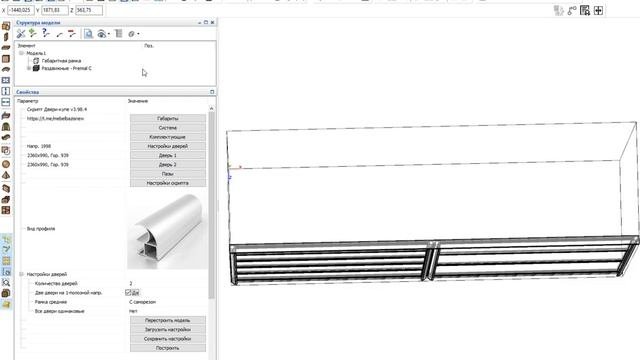Click the Z coordinate input field
640x360 pixels.
88,10
